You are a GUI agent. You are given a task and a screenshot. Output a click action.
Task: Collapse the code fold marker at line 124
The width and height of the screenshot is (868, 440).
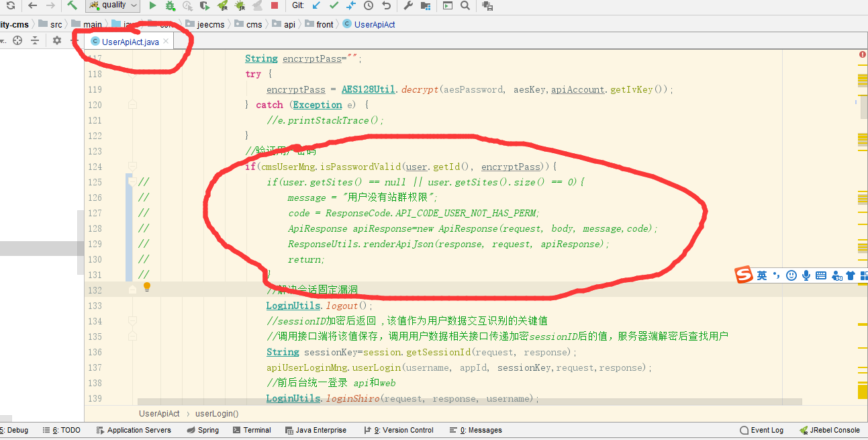[132, 166]
